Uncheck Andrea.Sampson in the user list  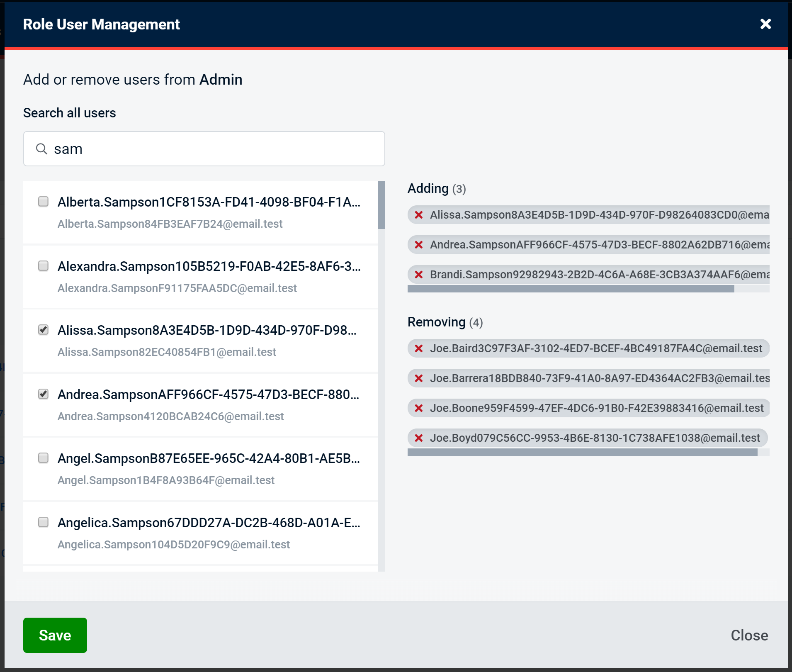coord(43,394)
